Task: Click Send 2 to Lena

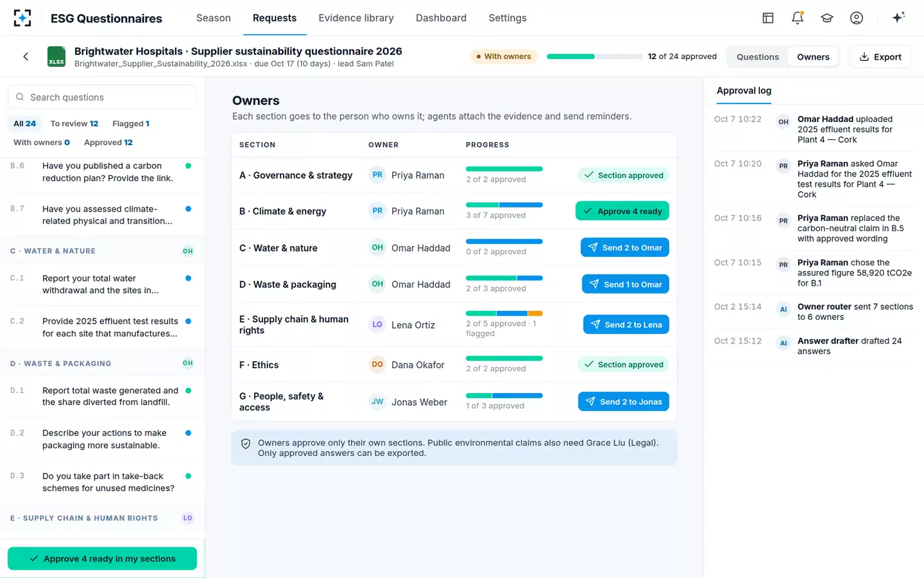Action: [626, 324]
